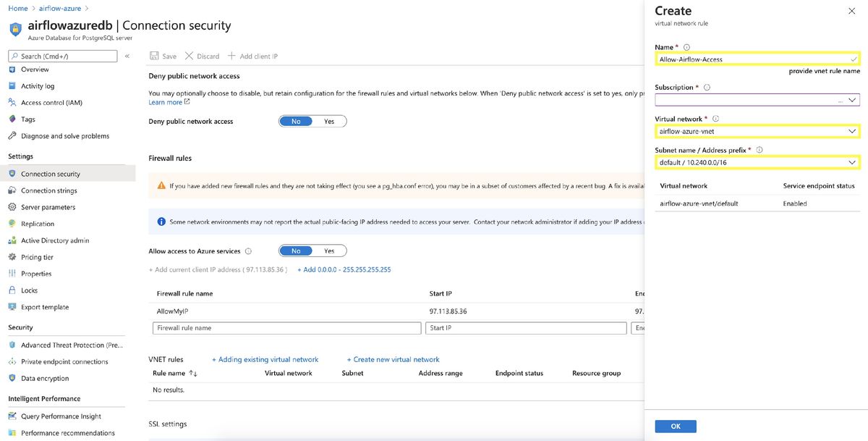Click info icon beside Subnet name label
The width and height of the screenshot is (868, 441).
click(759, 150)
